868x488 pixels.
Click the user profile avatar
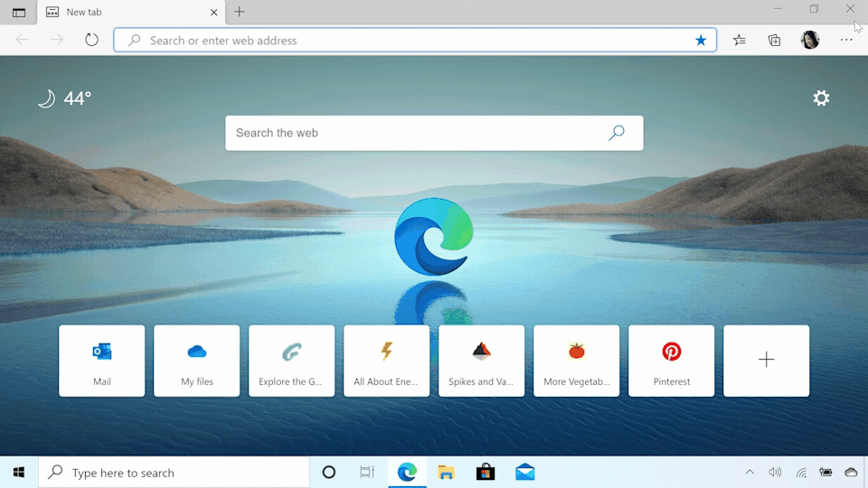(x=810, y=40)
